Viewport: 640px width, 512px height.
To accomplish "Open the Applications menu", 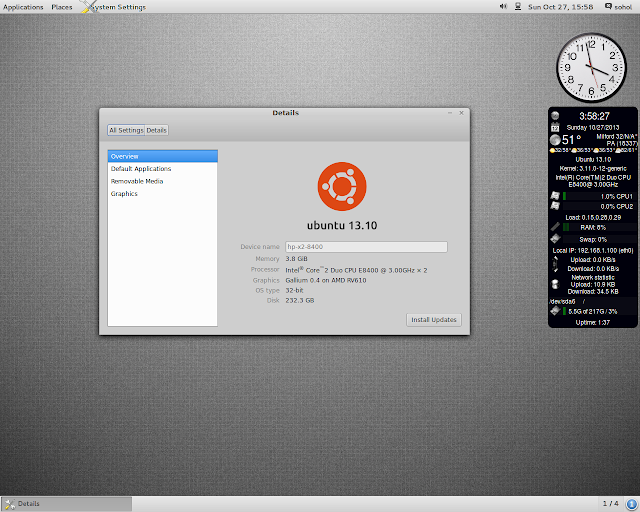I will pos(23,7).
